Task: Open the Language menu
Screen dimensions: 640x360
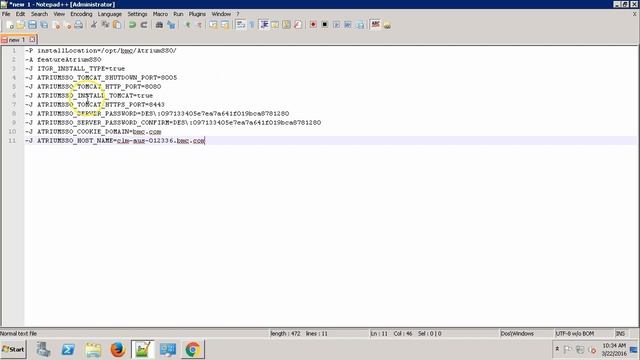Action: click(x=109, y=14)
